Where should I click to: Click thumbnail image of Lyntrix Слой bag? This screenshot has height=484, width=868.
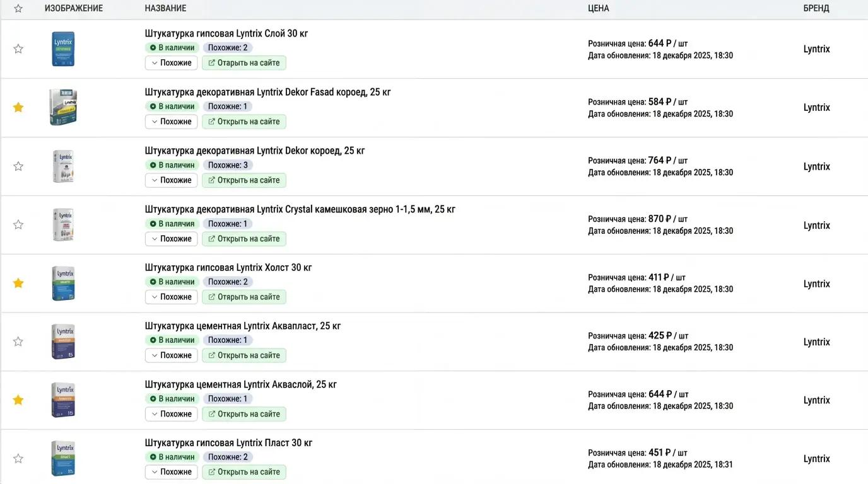(x=63, y=49)
